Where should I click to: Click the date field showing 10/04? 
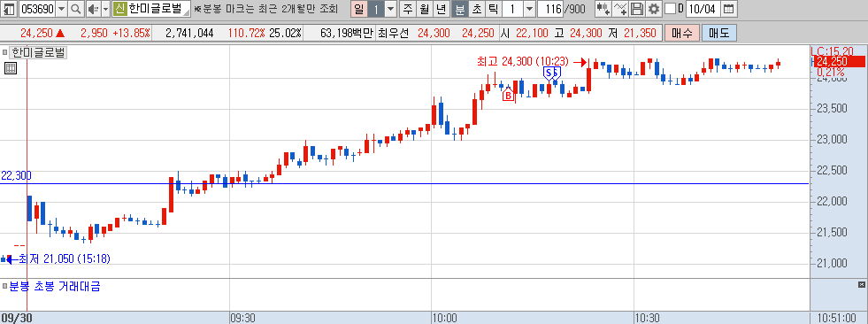pos(703,9)
